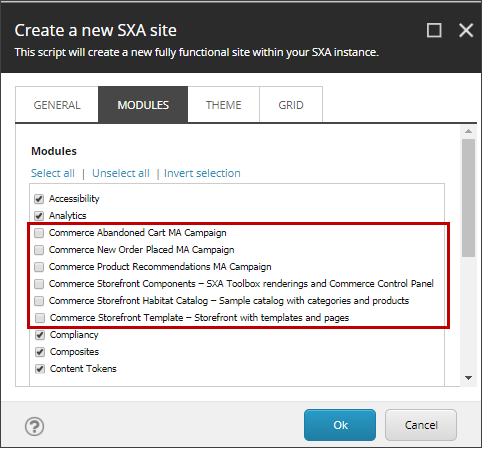This screenshot has width=482, height=452.
Task: Open the Theme tab
Action: (223, 105)
